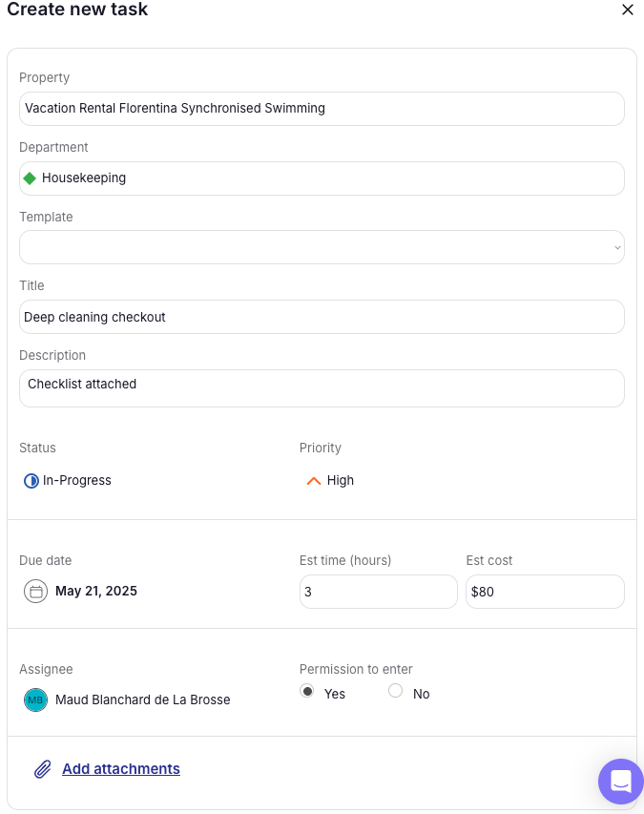Click the Title input field
This screenshot has height=814, width=644.
[x=322, y=317]
